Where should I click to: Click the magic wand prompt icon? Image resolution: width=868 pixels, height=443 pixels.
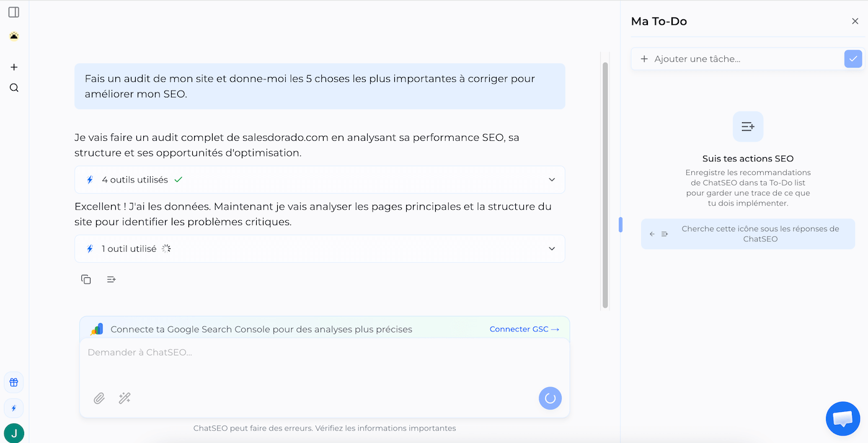125,398
